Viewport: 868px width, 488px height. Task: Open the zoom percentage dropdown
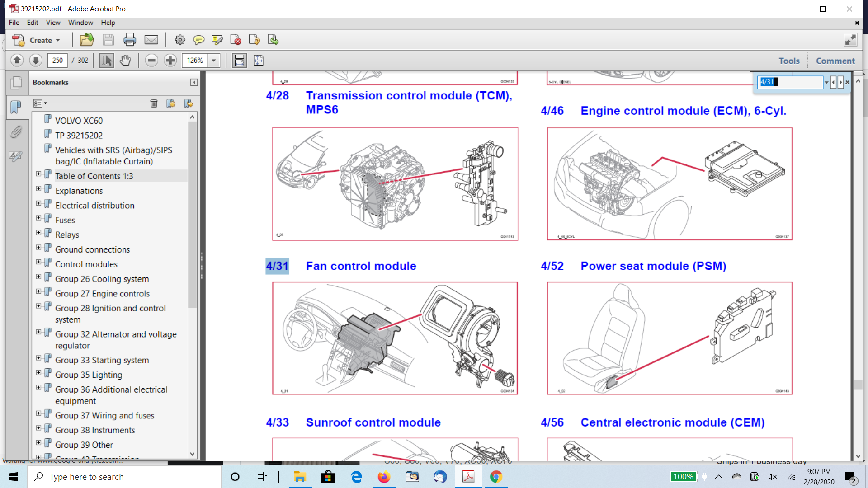tap(214, 60)
